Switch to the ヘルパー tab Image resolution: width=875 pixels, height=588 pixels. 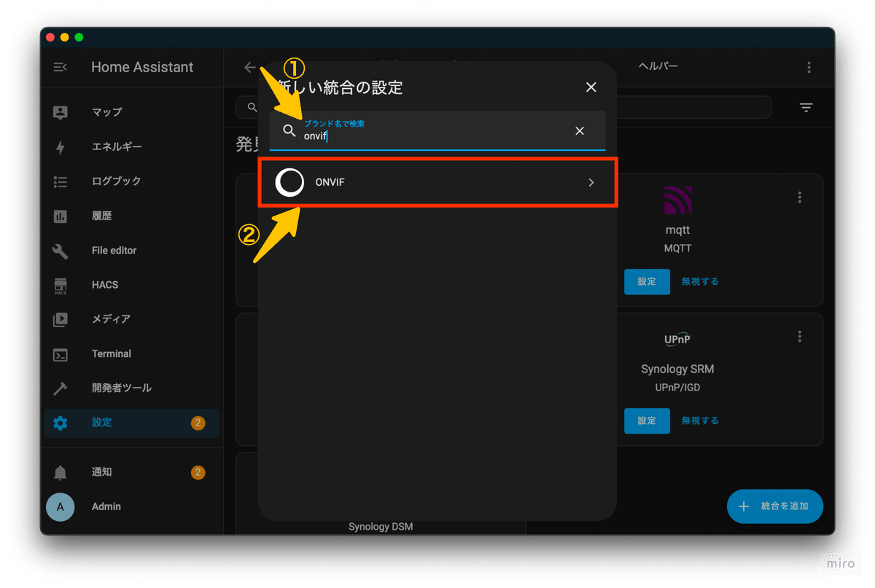658,67
